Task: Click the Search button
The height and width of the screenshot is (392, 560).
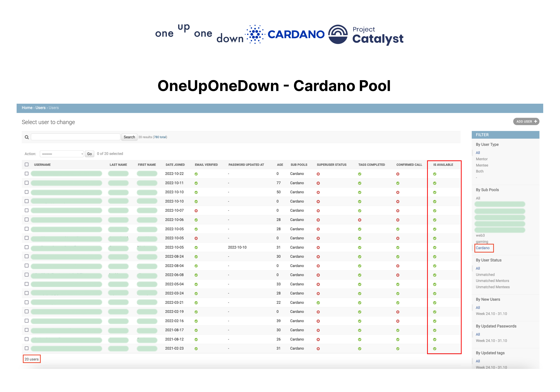Action: pyautogui.click(x=129, y=137)
